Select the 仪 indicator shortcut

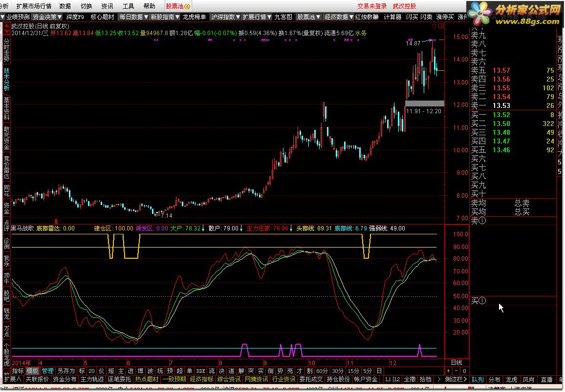[101, 371]
